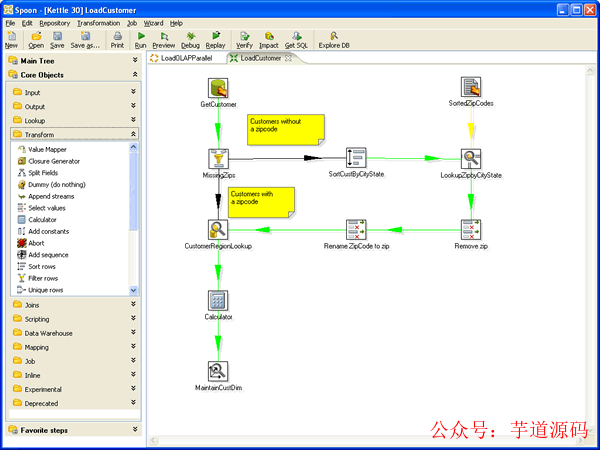Open the Wizard menu
Viewport: 600px width, 450px height.
tap(153, 23)
